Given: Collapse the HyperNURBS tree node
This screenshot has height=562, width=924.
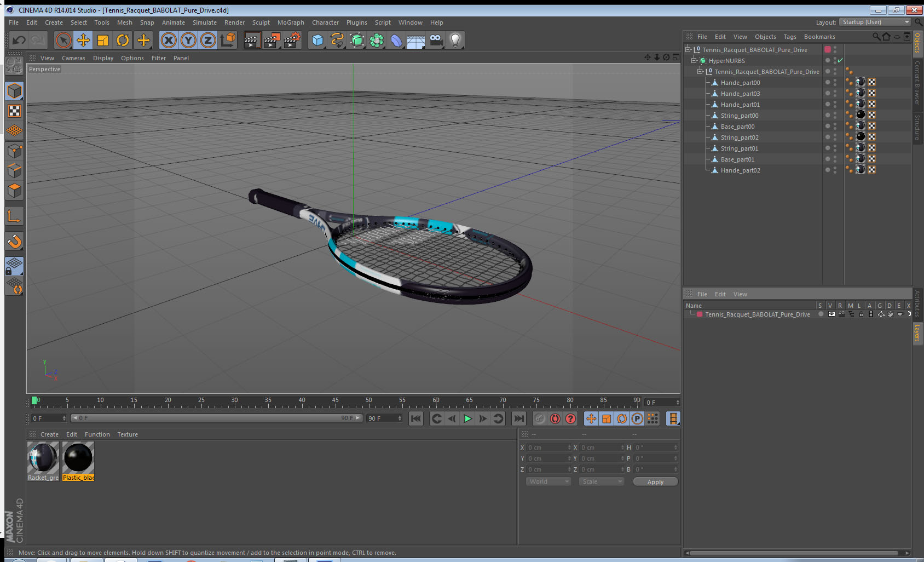Looking at the screenshot, I should pos(694,61).
